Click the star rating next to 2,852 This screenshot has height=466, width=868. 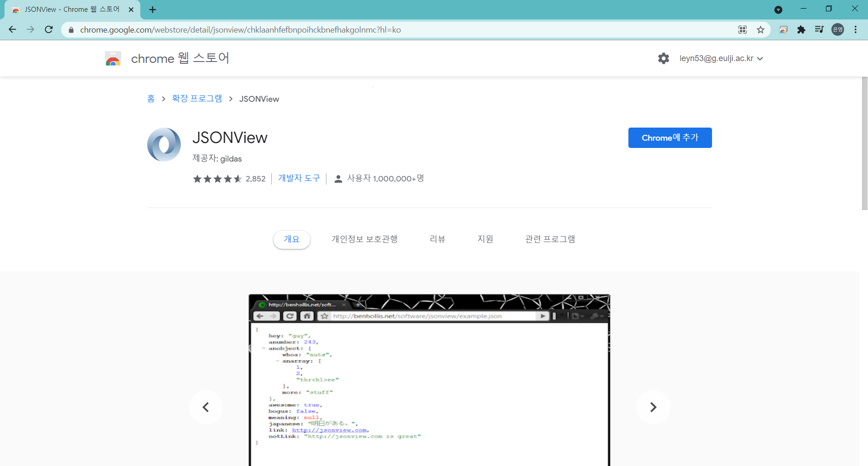coord(217,179)
